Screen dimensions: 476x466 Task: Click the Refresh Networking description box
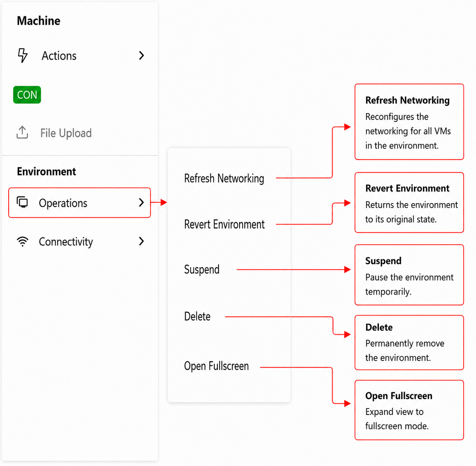pos(409,122)
